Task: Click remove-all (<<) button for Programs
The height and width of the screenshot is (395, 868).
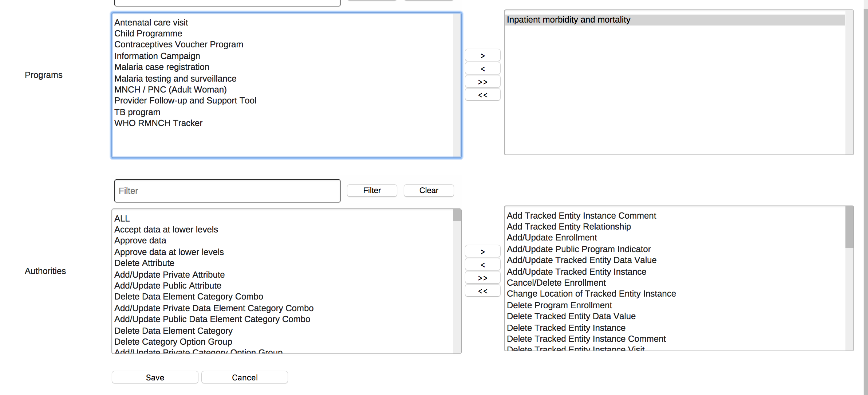Action: (x=482, y=95)
